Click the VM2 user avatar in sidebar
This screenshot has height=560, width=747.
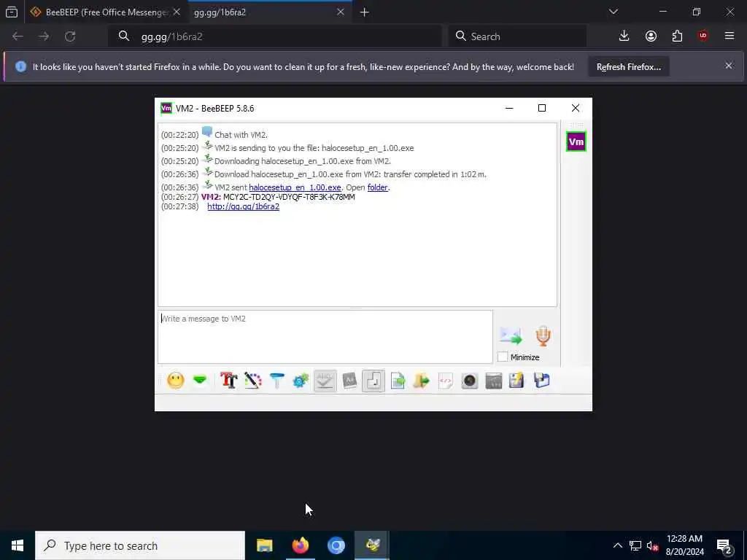[576, 141]
